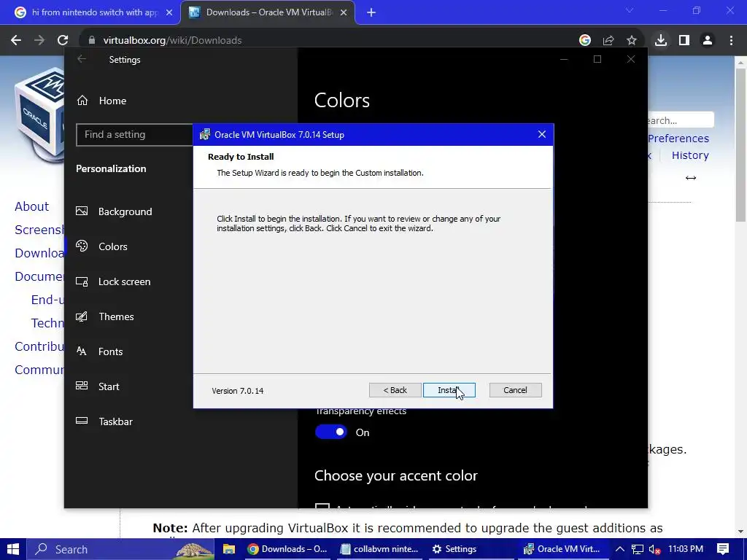Open Chrome three-dot menu
747x560 pixels.
731,41
